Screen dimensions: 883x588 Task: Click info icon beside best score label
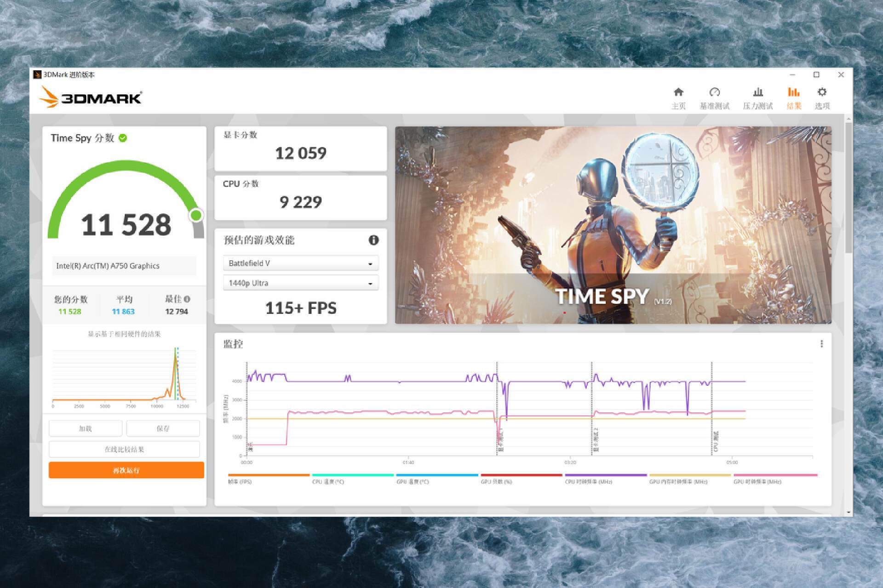coord(187,299)
